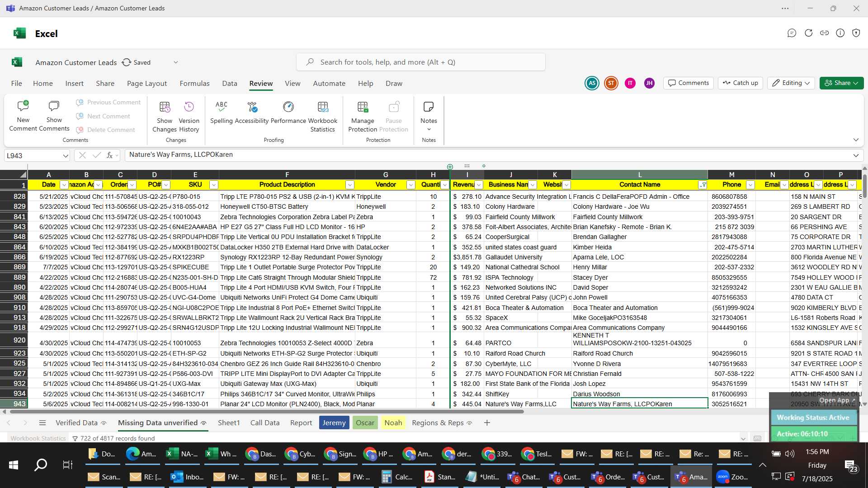Click the green Share button
The height and width of the screenshot is (488, 868).
[x=841, y=83]
